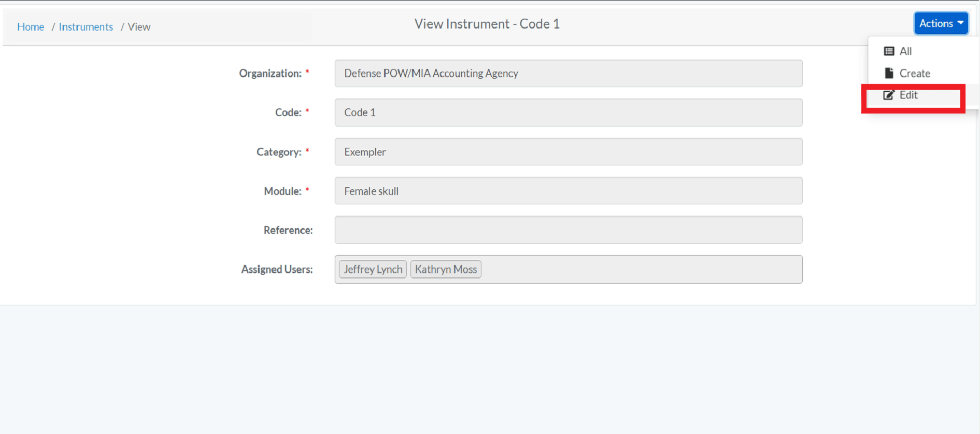Image resolution: width=980 pixels, height=434 pixels.
Task: Click the Jeffrey Lynch user tag
Action: pos(373,269)
